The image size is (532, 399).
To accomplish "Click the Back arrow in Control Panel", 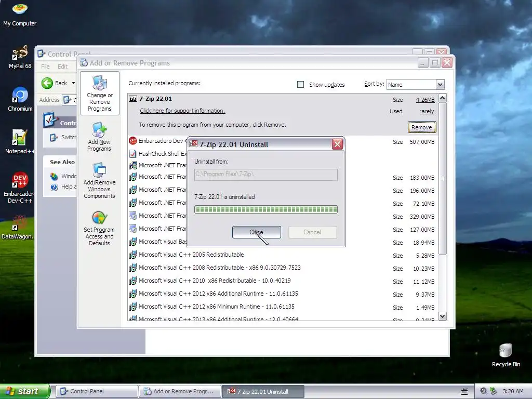I will click(x=47, y=83).
